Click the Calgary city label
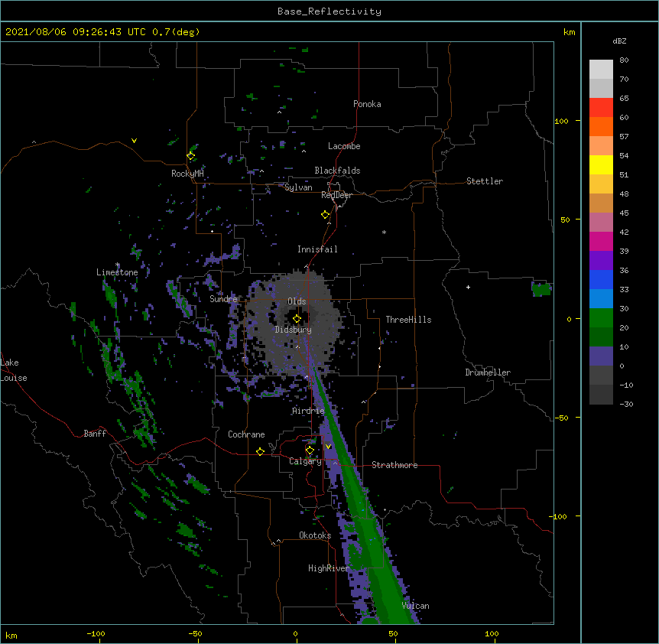Image resolution: width=659 pixels, height=644 pixels. (305, 461)
